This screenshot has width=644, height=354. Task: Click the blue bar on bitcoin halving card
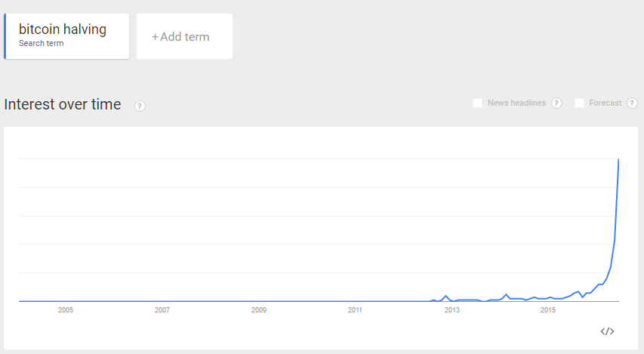5,36
